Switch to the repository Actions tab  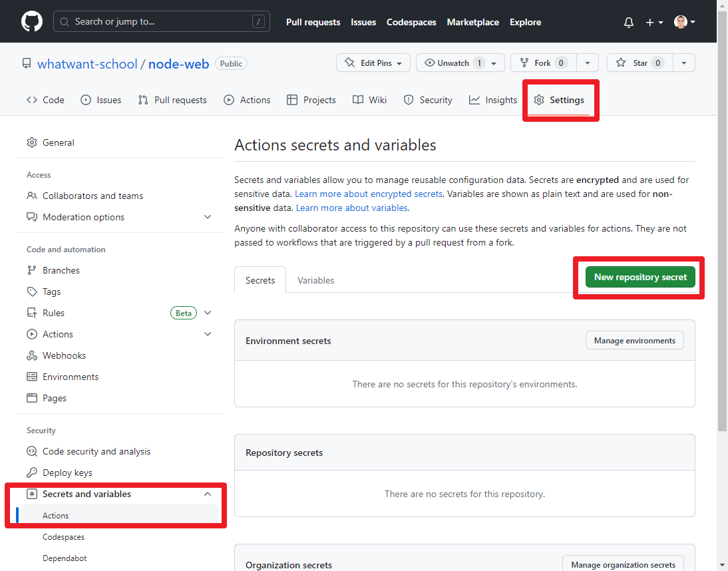[247, 100]
